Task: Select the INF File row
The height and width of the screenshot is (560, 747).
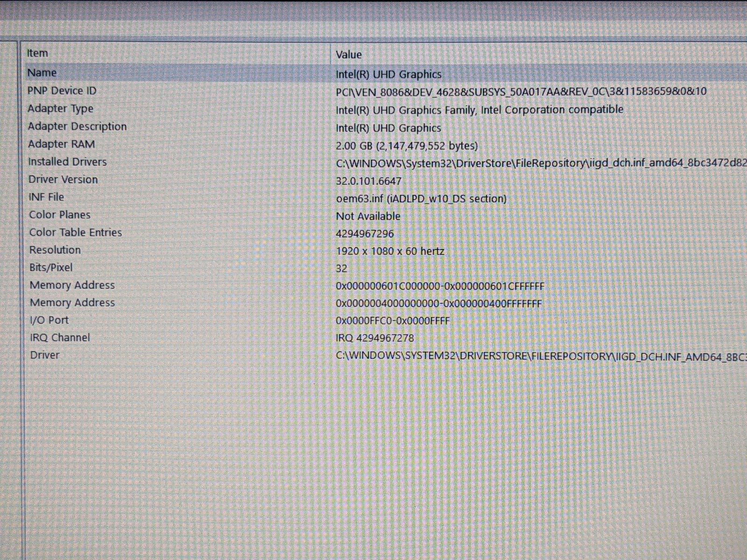Action: pyautogui.click(x=46, y=197)
